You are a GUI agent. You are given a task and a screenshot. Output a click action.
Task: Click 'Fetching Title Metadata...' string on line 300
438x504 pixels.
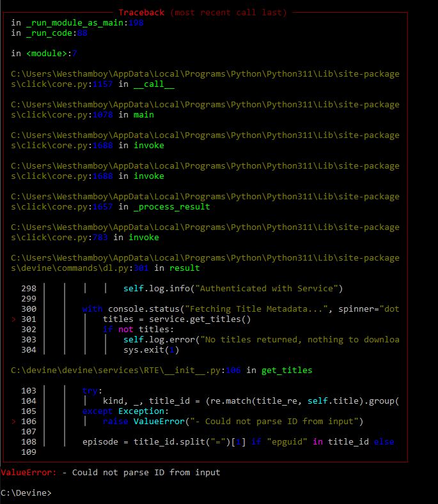pyautogui.click(x=256, y=309)
